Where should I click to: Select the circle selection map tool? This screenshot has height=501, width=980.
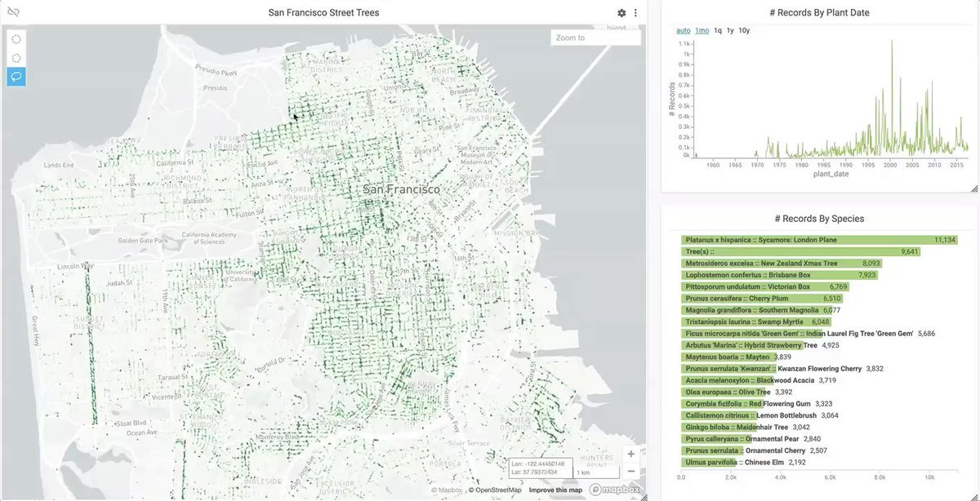16,39
